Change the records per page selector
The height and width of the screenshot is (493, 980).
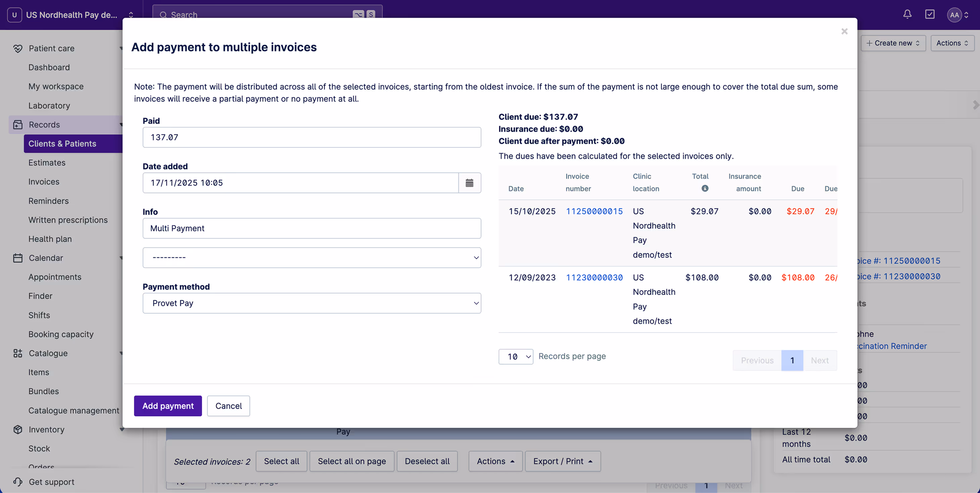tap(516, 357)
